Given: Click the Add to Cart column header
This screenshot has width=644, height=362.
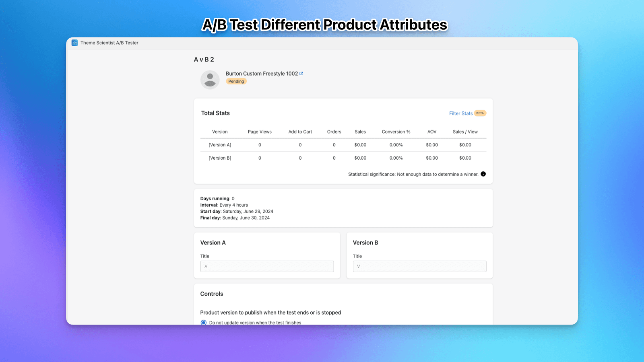Looking at the screenshot, I should (x=300, y=132).
